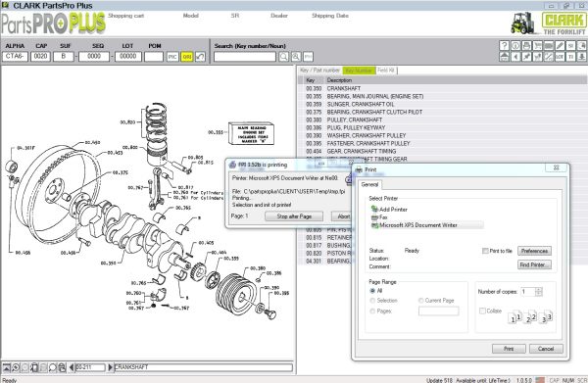Choose Add Printer in the printer list
Viewport: 588px width, 383px height.
[389, 209]
